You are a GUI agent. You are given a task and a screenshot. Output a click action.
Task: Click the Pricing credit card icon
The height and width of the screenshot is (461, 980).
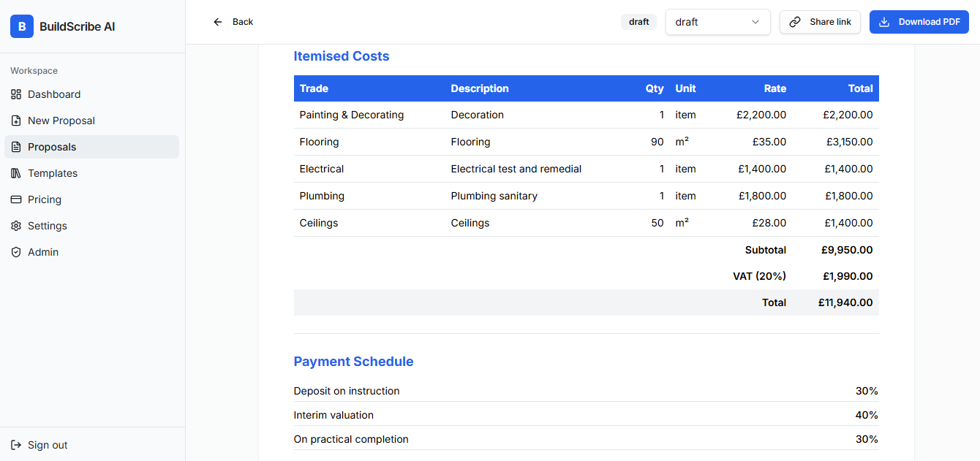(x=16, y=199)
